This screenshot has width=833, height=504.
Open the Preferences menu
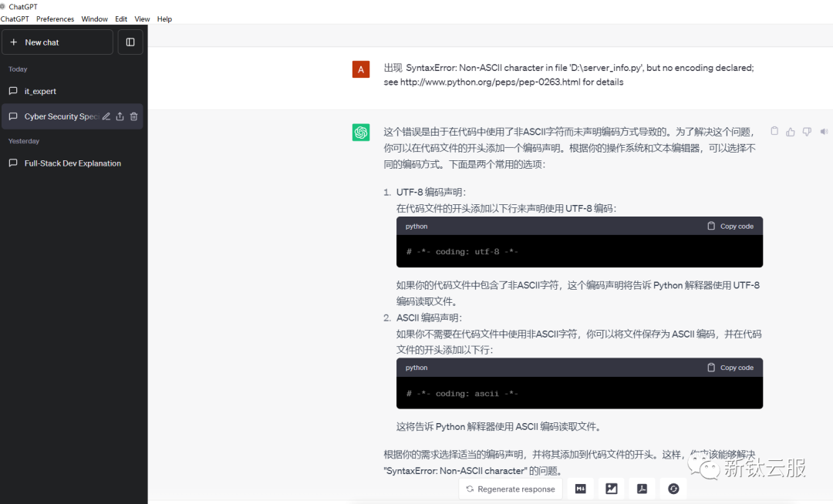[x=56, y=19]
